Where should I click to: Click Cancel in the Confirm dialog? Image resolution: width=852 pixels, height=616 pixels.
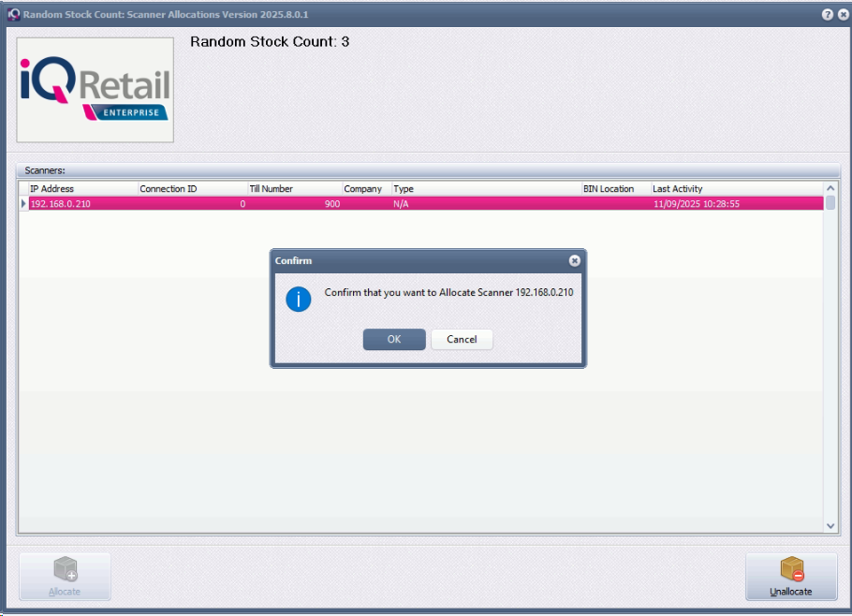click(x=462, y=339)
